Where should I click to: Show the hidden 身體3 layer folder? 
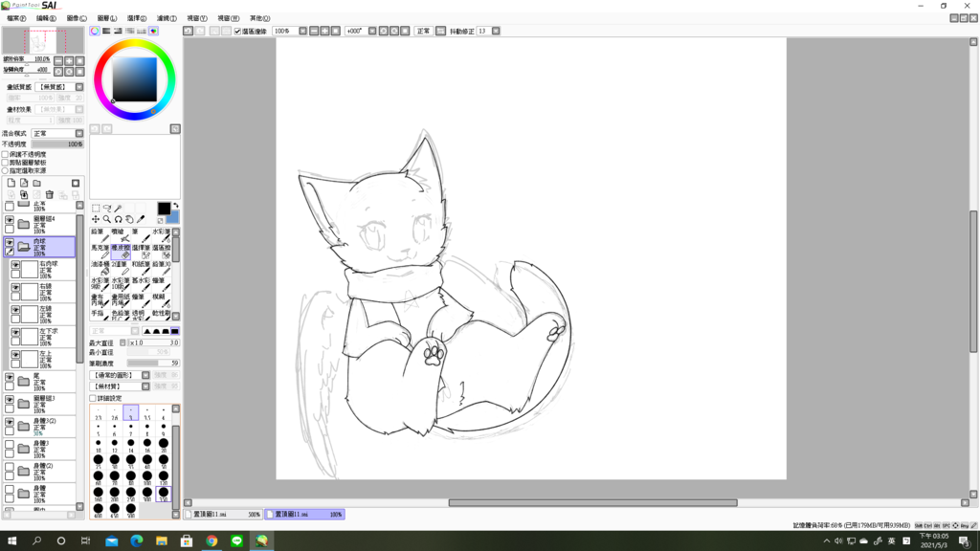click(10, 446)
